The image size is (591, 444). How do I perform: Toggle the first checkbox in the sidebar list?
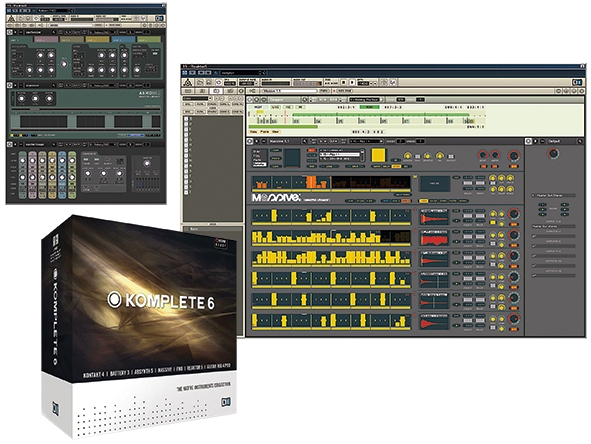click(x=186, y=119)
